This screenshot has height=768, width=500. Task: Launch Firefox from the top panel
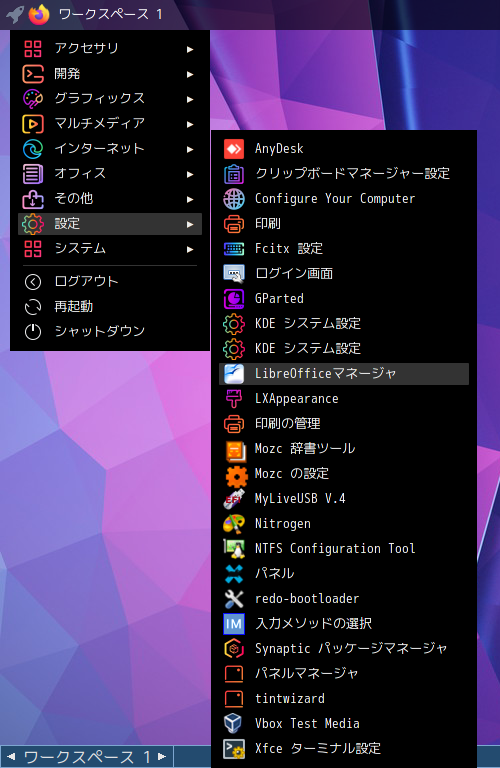39,14
